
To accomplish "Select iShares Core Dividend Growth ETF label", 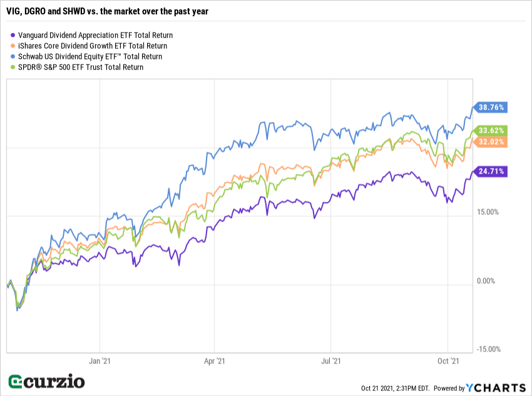I will pos(93,46).
